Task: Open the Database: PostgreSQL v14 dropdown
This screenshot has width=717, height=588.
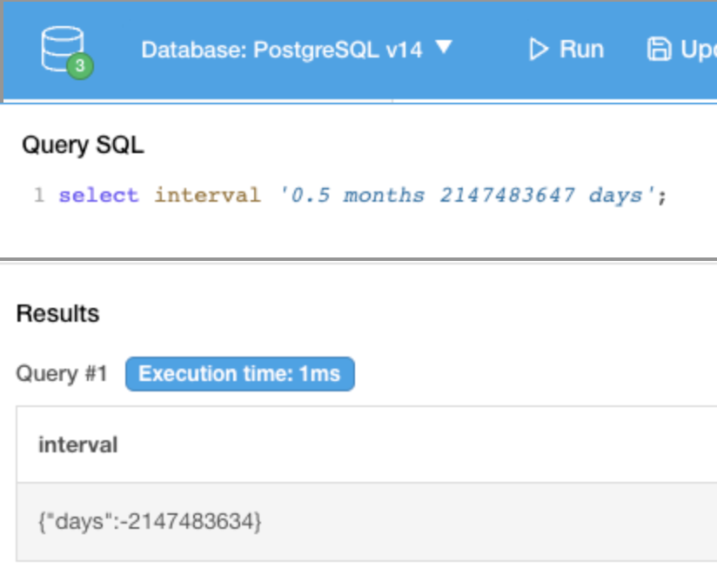Action: coord(297,50)
